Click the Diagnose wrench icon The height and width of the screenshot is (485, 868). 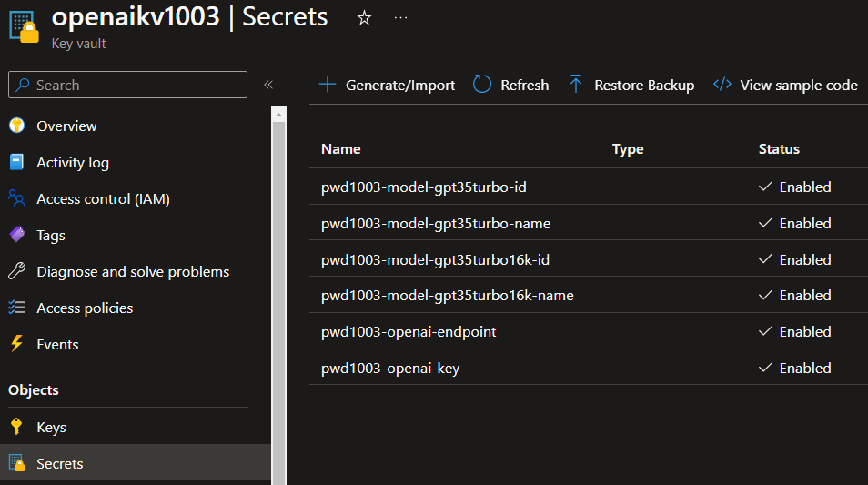point(17,271)
